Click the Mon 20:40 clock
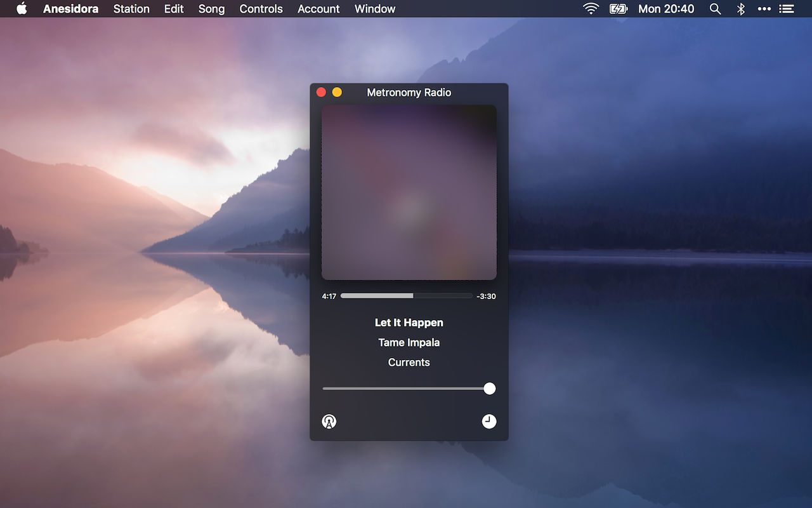Image resolution: width=812 pixels, height=508 pixels. [666, 9]
